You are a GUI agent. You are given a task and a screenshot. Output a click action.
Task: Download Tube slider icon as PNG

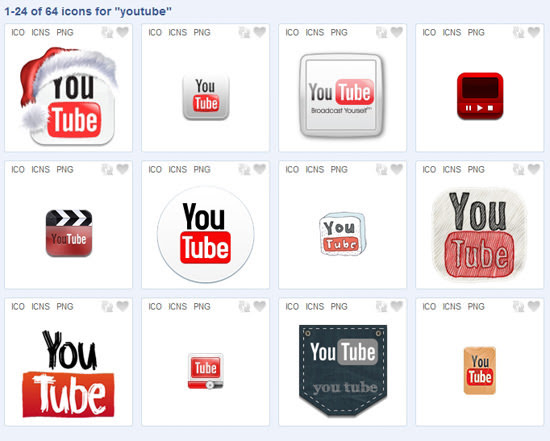coord(202,307)
